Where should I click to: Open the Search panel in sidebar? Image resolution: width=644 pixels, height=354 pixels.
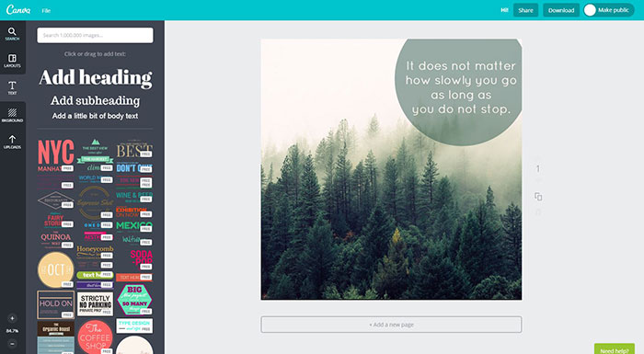pyautogui.click(x=12, y=34)
